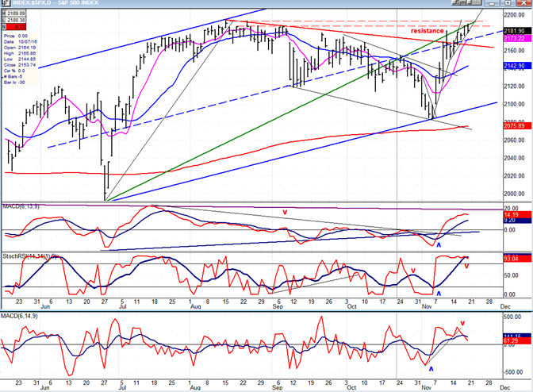Click the 20.00 MACD scale label
The width and height of the screenshot is (533, 392).
pyautogui.click(x=511, y=208)
